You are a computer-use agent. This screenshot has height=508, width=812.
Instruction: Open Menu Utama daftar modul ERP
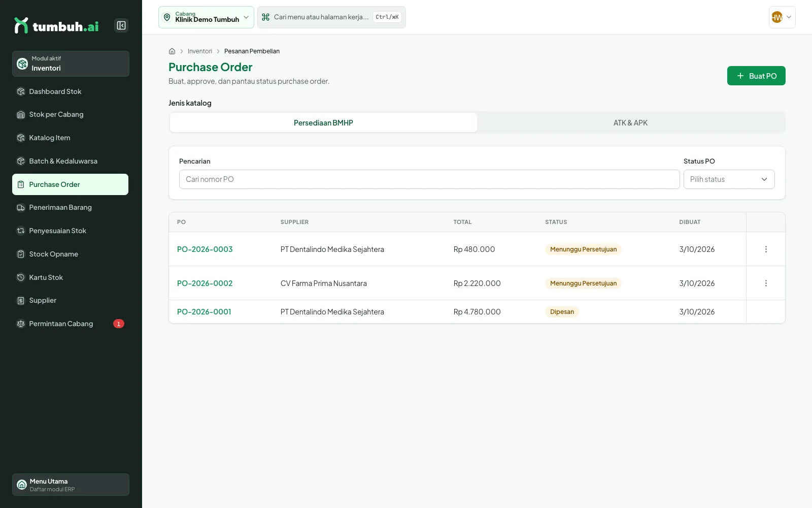click(71, 485)
